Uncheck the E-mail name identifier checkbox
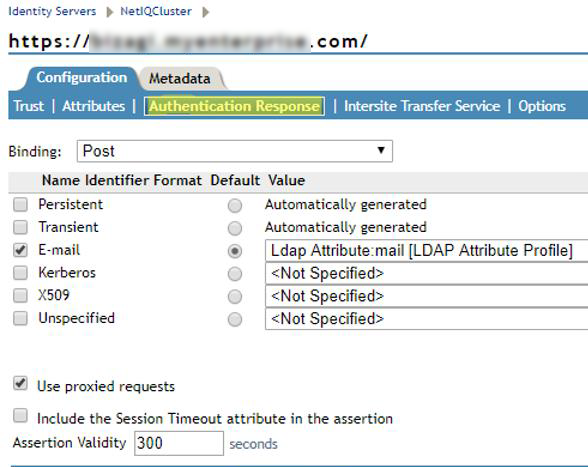Screen dimensions: 588x467 point(20,250)
